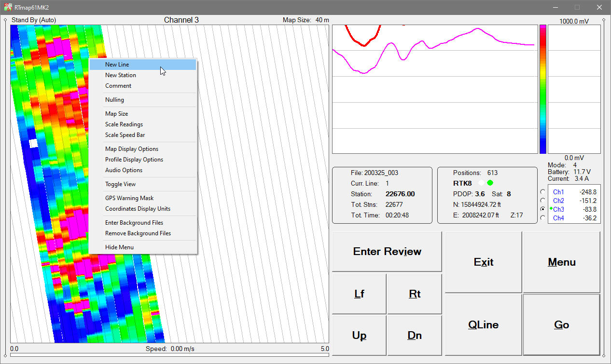This screenshot has width=611, height=364.
Task: Click Hide Menu entry
Action: click(x=143, y=247)
